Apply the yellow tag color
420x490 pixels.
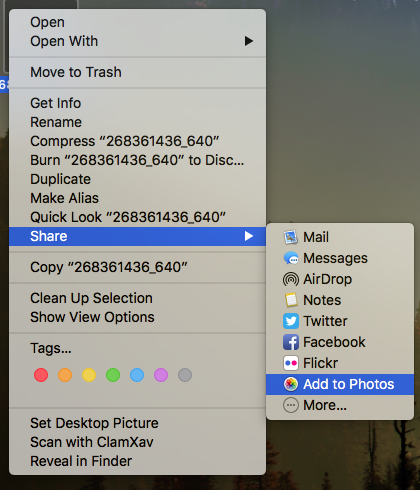point(89,375)
